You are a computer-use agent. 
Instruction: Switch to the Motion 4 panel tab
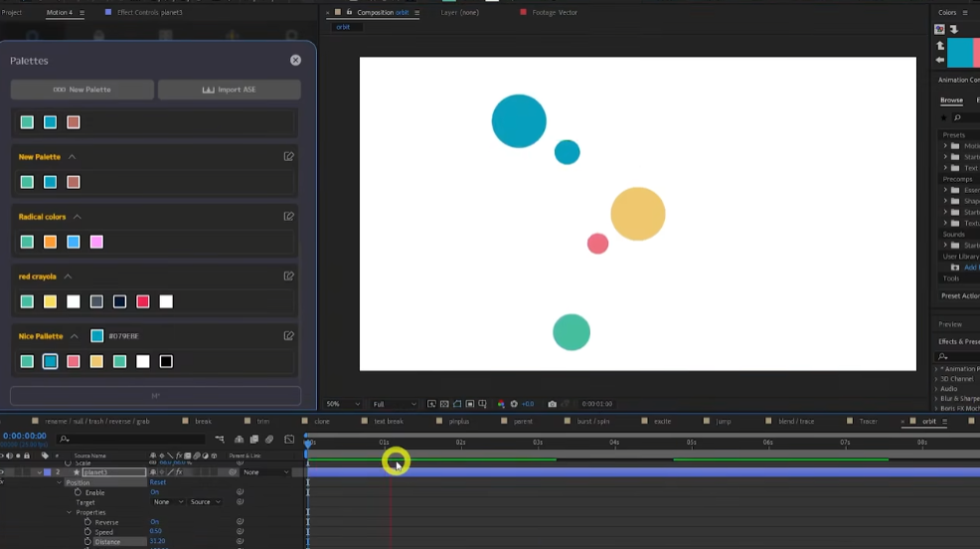(x=60, y=13)
